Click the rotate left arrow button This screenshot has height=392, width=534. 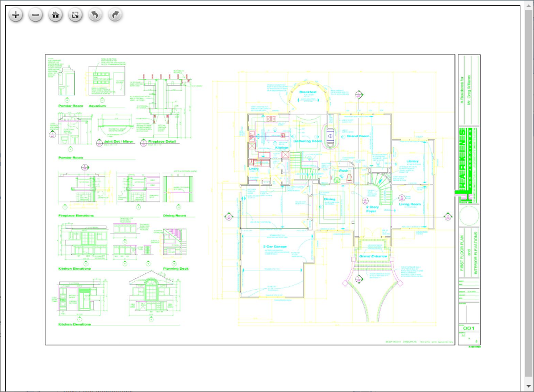95,15
